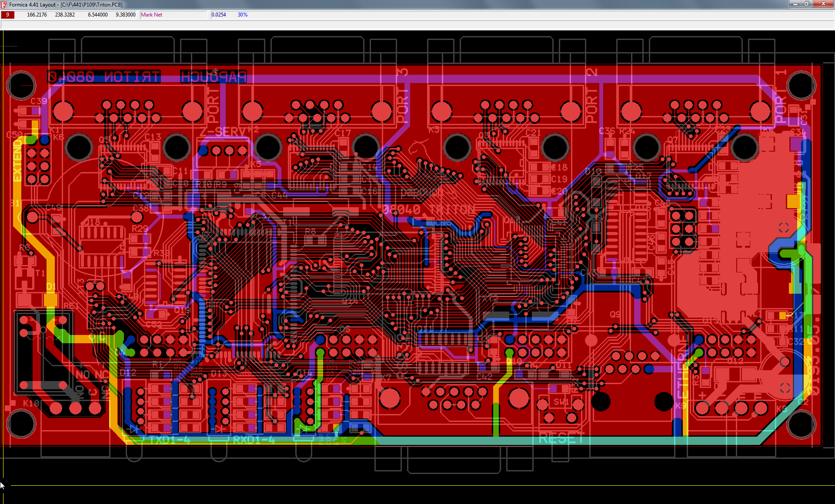Click the Z-SERV label on the board
The width and height of the screenshot is (835, 504).
(x=223, y=131)
